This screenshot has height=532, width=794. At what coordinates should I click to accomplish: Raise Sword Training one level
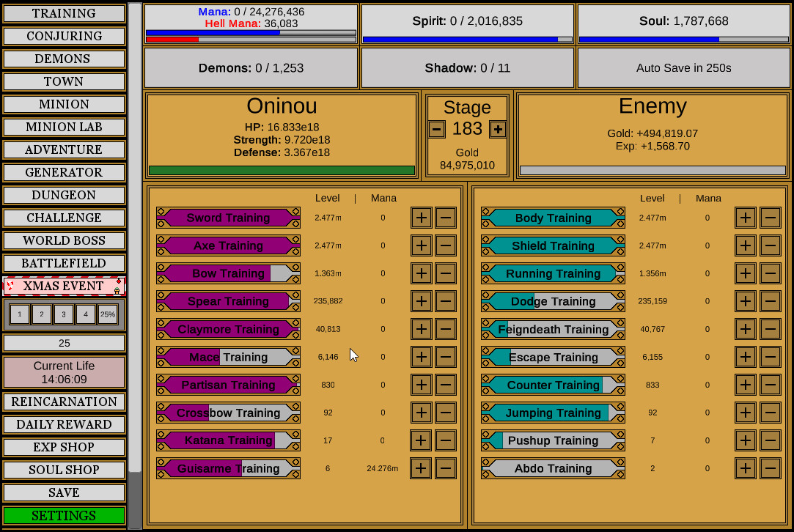pyautogui.click(x=421, y=218)
